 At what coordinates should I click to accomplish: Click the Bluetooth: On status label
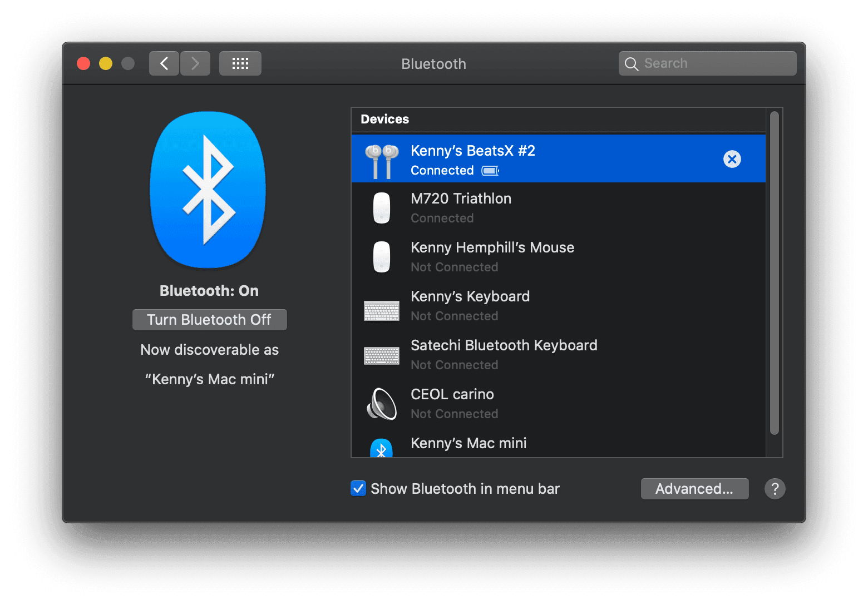(x=209, y=291)
